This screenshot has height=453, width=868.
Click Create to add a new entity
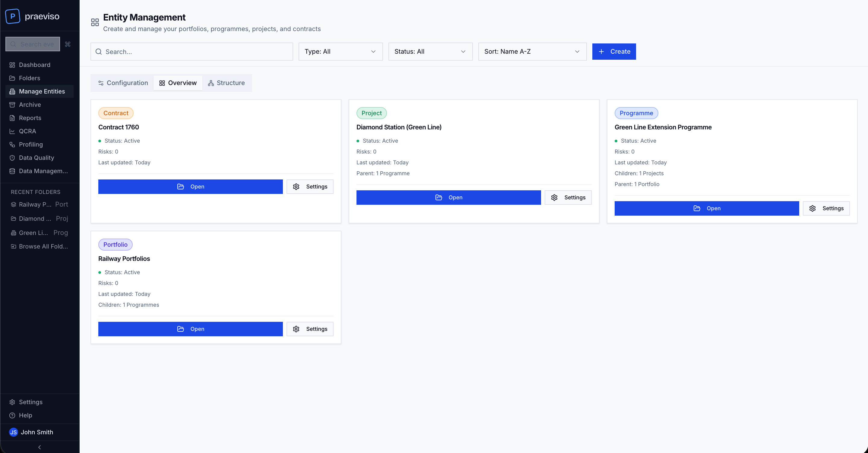point(613,51)
